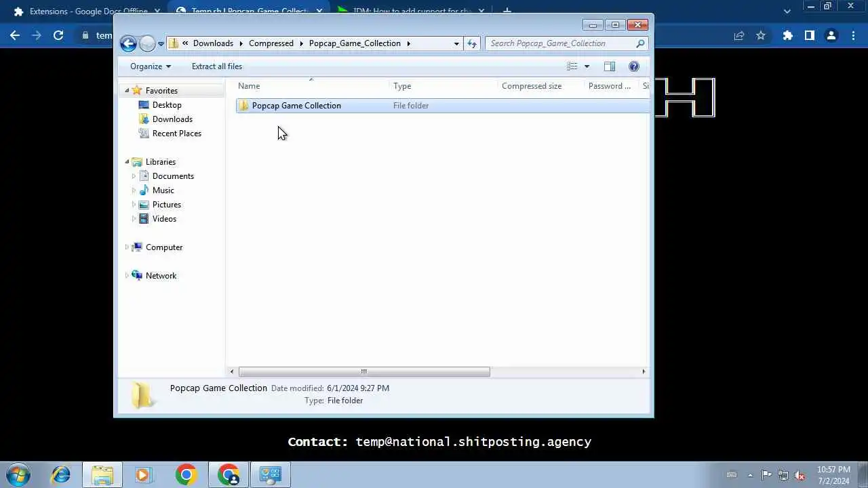Sort by the Type column
Image resolution: width=868 pixels, height=488 pixels.
[443, 86]
